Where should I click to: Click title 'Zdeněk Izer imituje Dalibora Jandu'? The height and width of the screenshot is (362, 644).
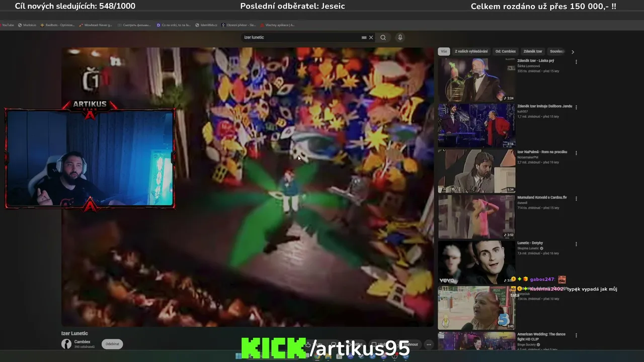point(544,107)
